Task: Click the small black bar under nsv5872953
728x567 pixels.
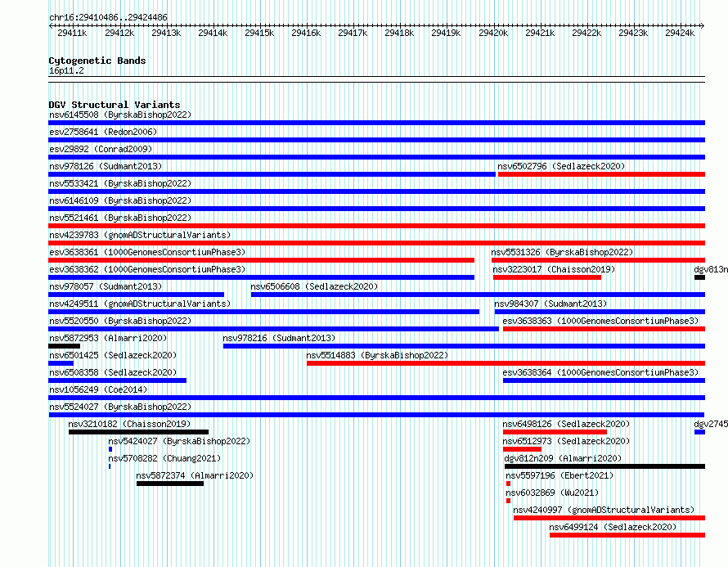Action: click(x=64, y=346)
